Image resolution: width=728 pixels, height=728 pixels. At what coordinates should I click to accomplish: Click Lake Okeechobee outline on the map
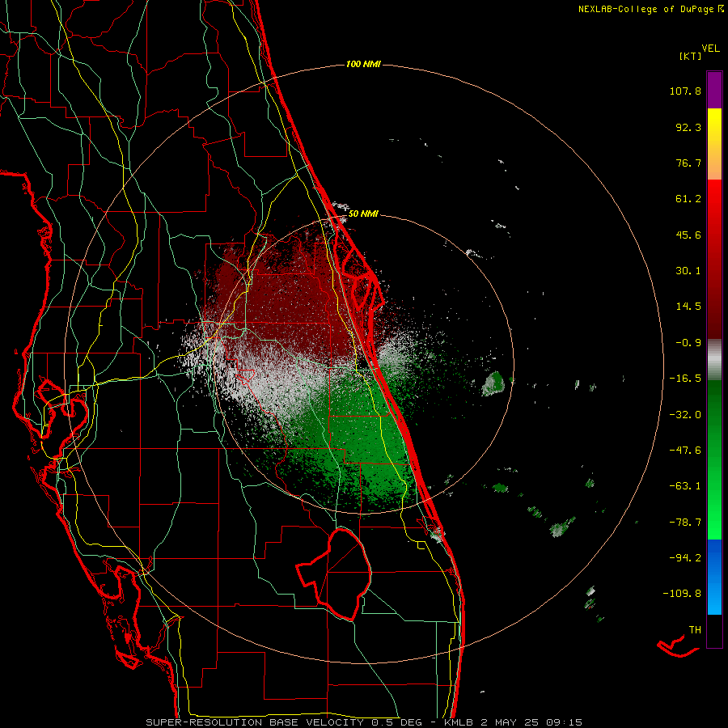(x=335, y=574)
